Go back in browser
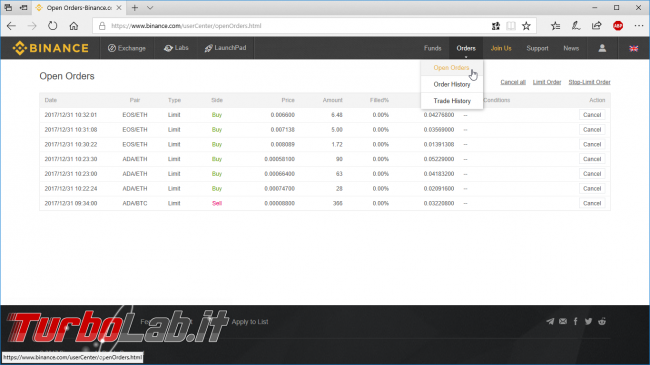Image resolution: width=650 pixels, height=365 pixels. click(x=11, y=26)
